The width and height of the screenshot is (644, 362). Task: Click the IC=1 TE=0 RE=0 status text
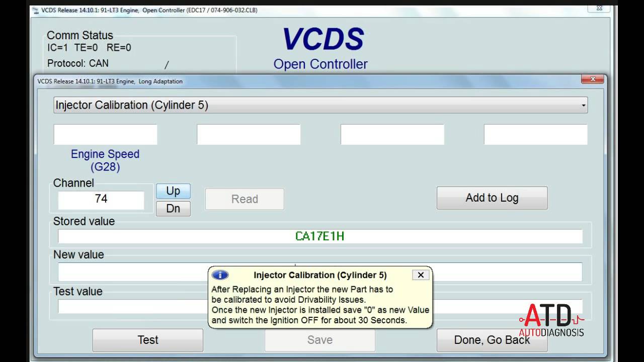(x=89, y=48)
